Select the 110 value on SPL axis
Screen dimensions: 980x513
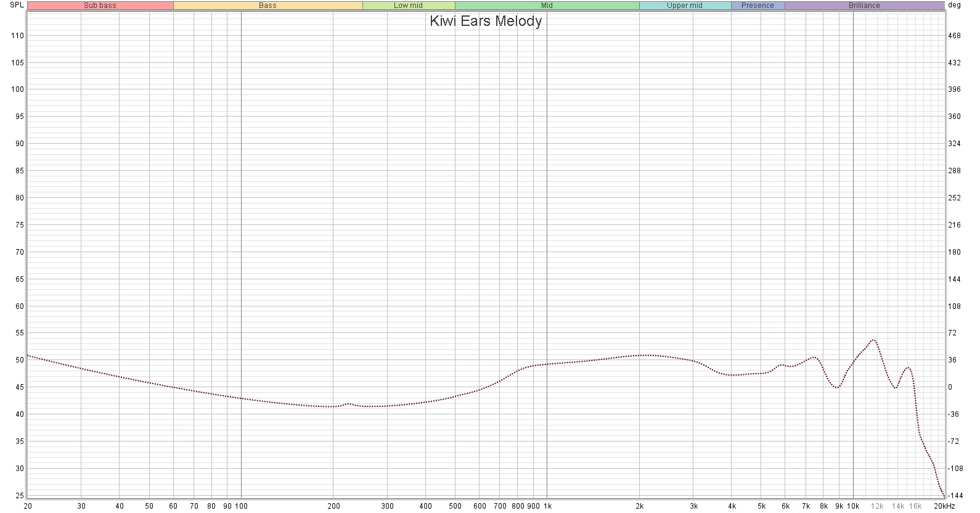(17, 36)
